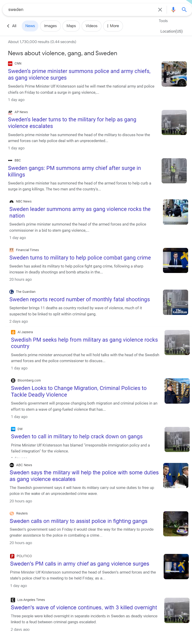The width and height of the screenshot is (192, 644).
Task: Open the Bloomberg article police officer thumbnail
Action: point(177,391)
